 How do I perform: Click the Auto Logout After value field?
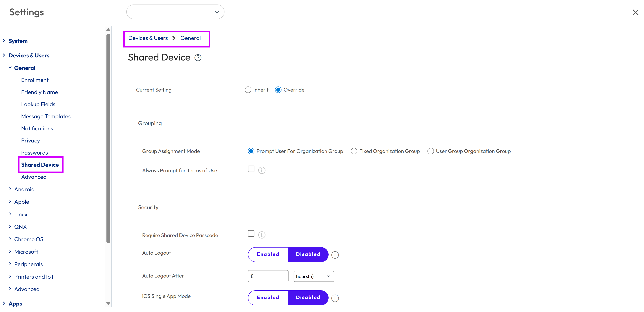point(268,276)
